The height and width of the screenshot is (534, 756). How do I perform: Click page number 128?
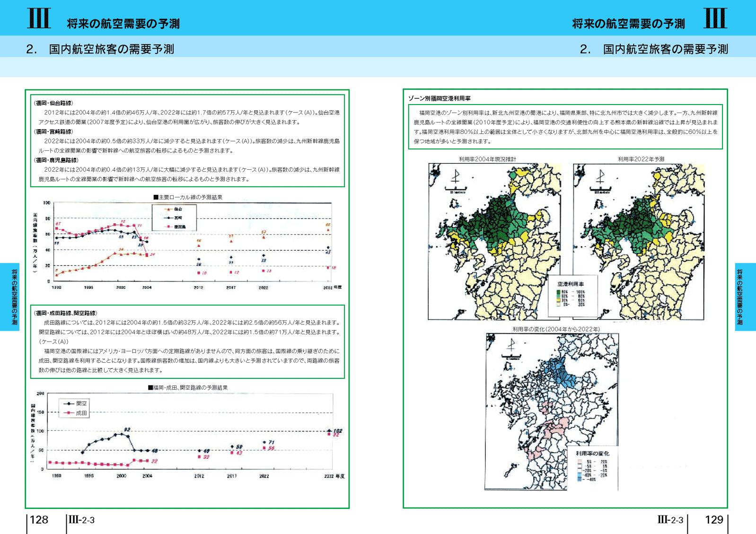coord(39,520)
